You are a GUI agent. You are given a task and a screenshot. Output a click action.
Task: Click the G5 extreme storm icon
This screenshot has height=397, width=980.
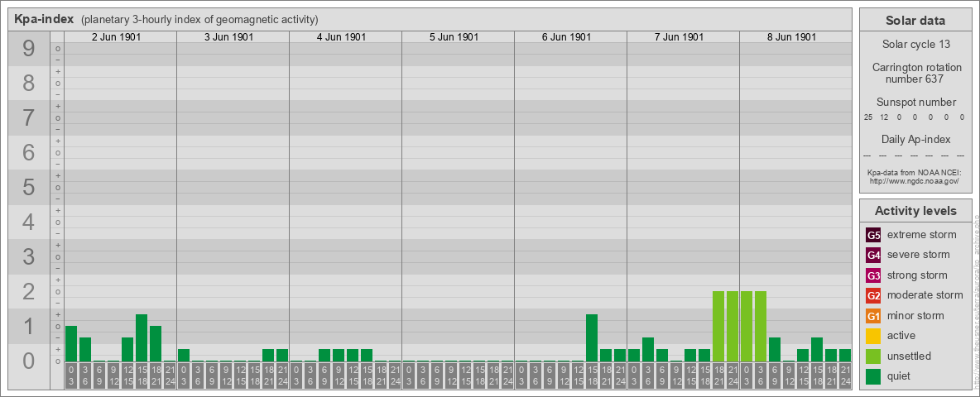873,235
